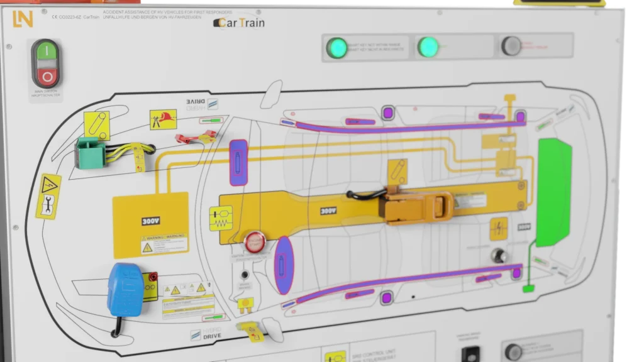The image size is (644, 362).
Task: Click the CarTrain logo at the top
Action: 240,23
